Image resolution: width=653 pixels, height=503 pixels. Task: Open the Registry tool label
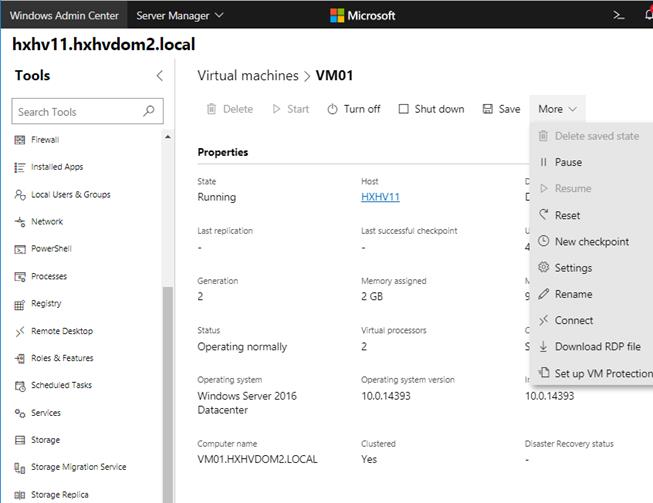pyautogui.click(x=46, y=304)
